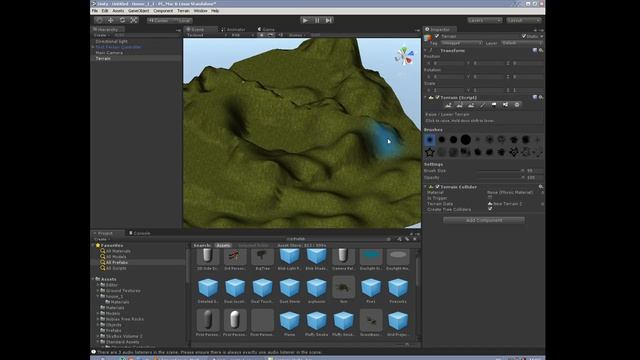Open the Static options dropdown arrow

pos(542,36)
